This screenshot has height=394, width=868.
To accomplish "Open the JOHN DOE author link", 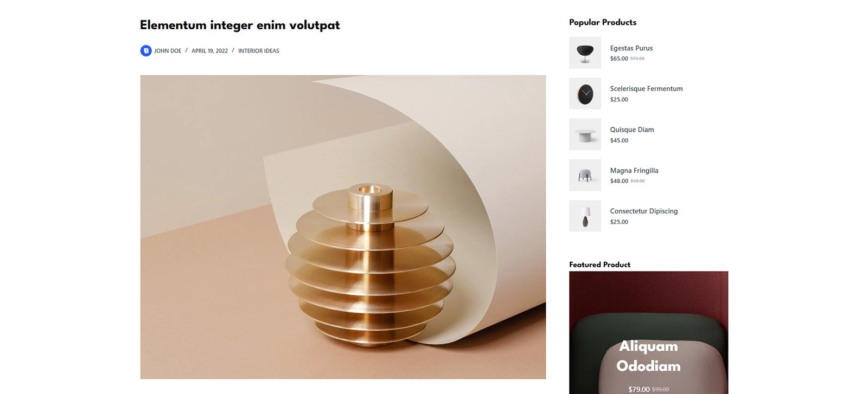I will click(x=168, y=51).
